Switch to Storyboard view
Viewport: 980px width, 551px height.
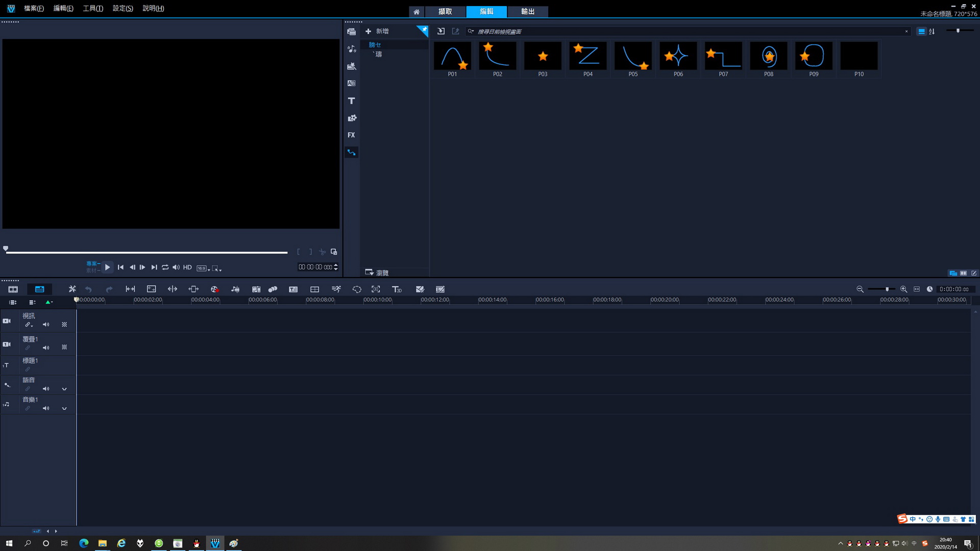pyautogui.click(x=13, y=289)
